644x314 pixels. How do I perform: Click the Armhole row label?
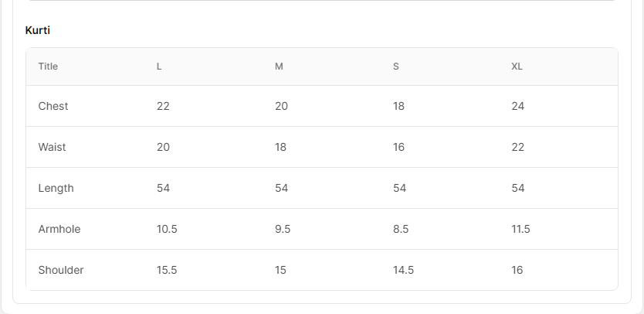tap(59, 229)
